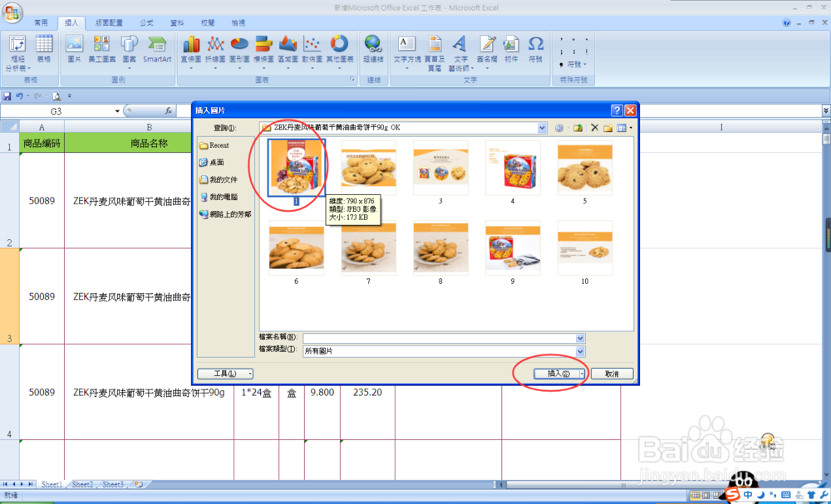The width and height of the screenshot is (831, 504).
Task: Click the Create New Folder icon in dialog
Action: (608, 128)
